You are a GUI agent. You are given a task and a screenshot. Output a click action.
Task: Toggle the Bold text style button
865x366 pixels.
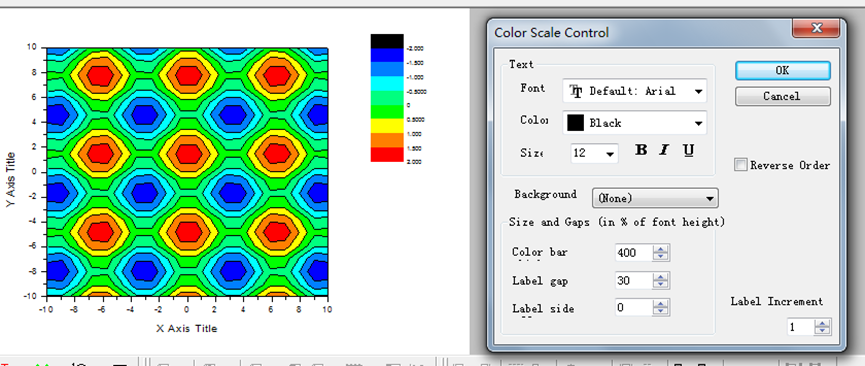[x=640, y=150]
